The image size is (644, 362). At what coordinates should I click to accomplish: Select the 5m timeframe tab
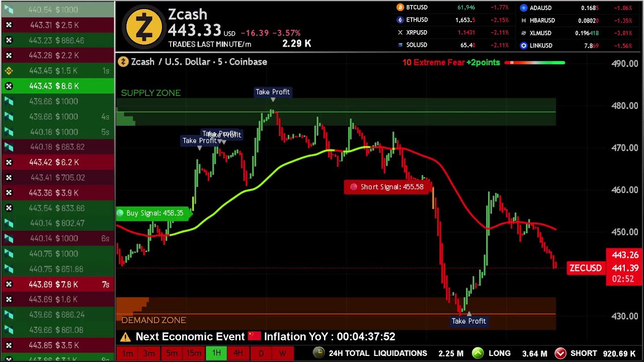tap(172, 353)
